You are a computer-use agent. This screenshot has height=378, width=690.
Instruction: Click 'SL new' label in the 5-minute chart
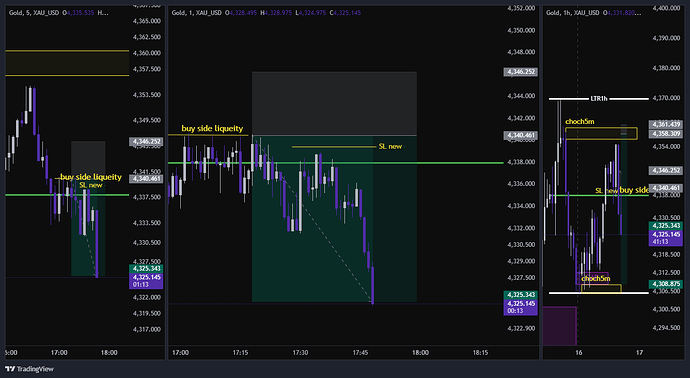pyautogui.click(x=91, y=185)
